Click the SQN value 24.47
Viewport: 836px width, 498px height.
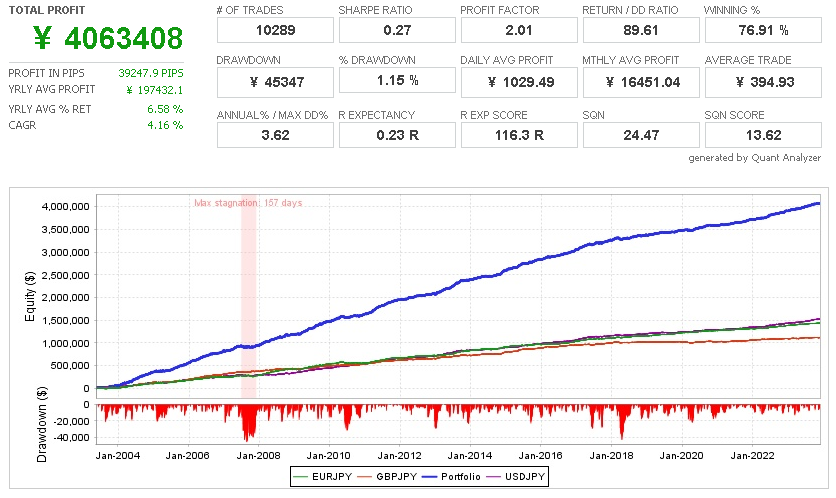[641, 135]
